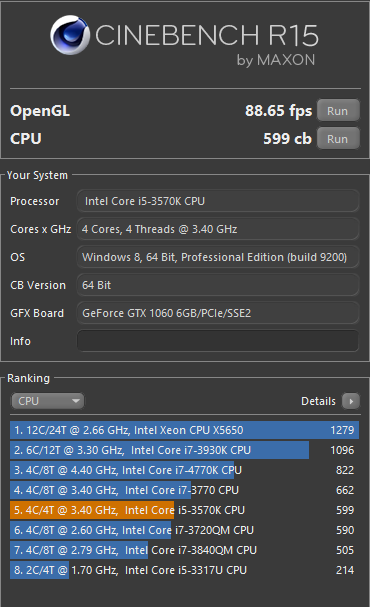Select the highlighted orange i5-3570K entry
Viewport: 370px width, 607px height.
[185, 510]
